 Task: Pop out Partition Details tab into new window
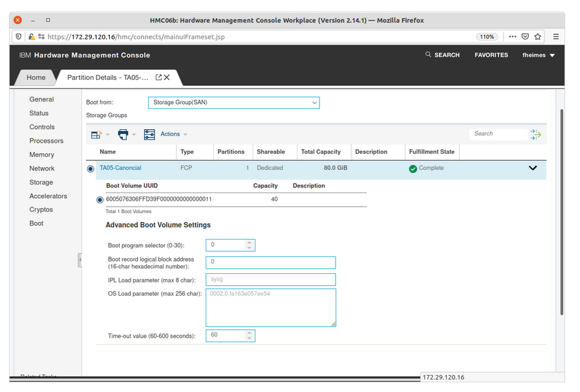pos(158,77)
